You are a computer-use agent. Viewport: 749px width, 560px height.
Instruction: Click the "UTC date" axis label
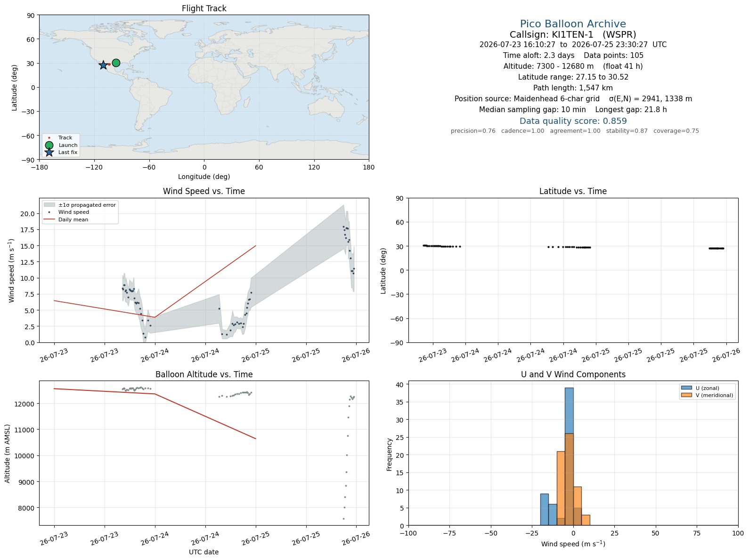(x=204, y=552)
